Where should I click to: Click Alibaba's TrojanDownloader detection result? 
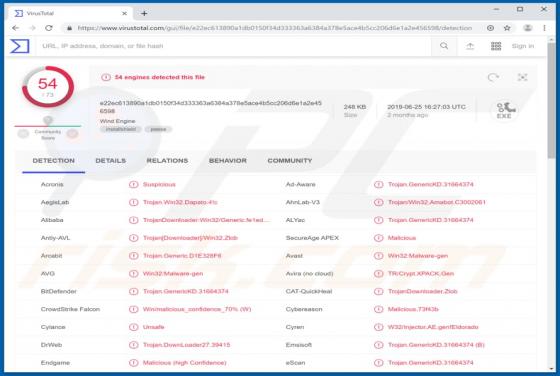(x=206, y=220)
